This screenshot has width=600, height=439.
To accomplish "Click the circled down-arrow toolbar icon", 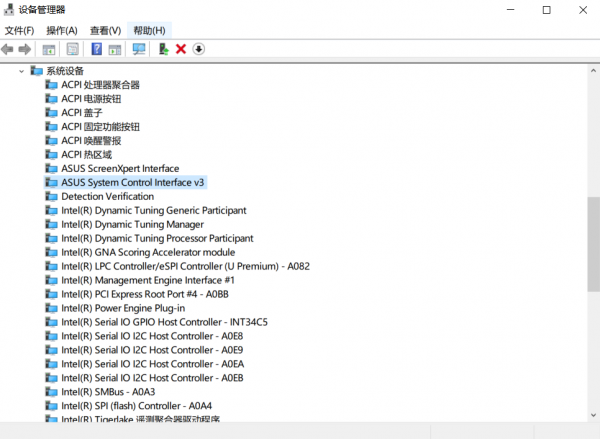I will point(198,49).
